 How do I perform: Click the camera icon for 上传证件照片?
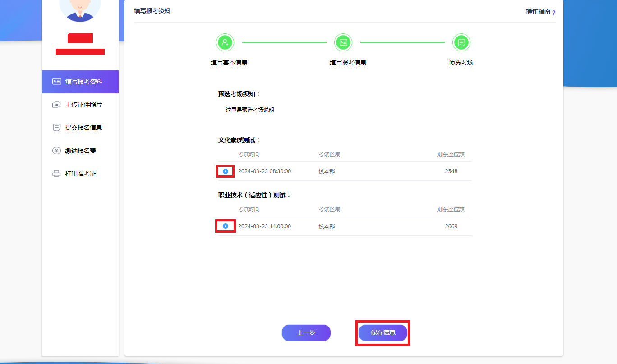[x=56, y=105]
